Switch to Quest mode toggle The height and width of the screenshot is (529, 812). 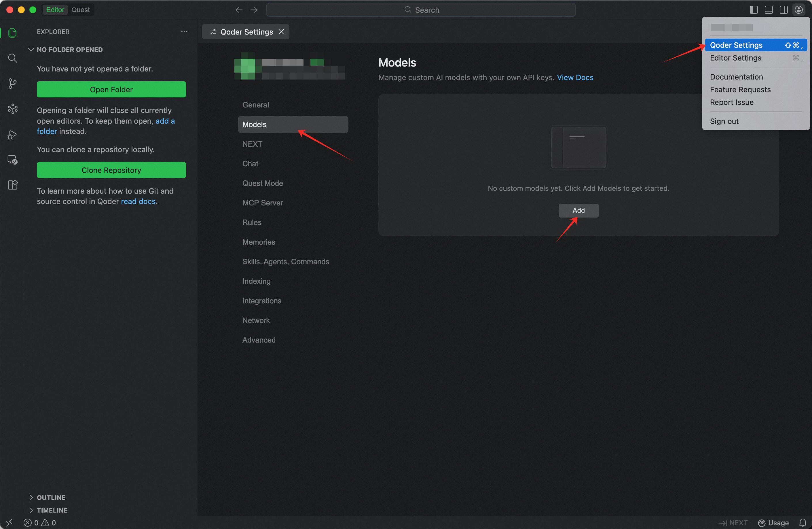[x=81, y=10]
